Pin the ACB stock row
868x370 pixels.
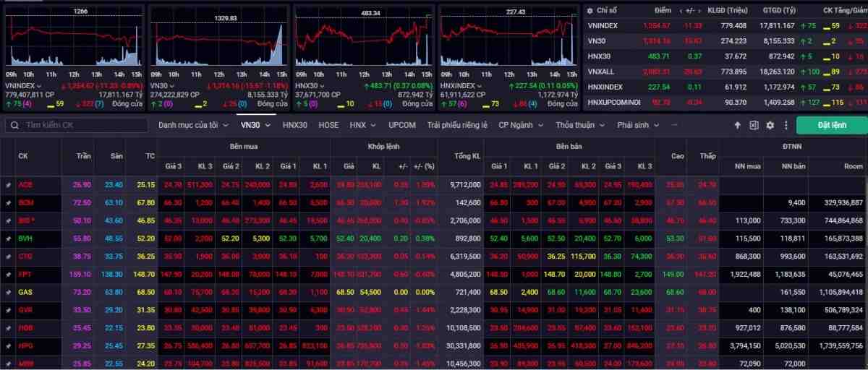pos(8,185)
